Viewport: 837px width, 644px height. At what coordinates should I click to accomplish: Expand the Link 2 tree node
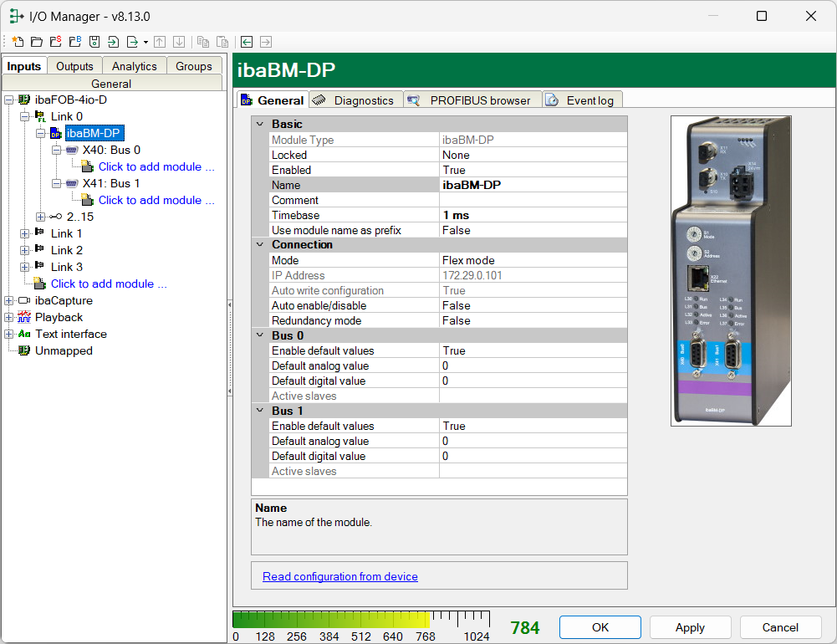(24, 250)
